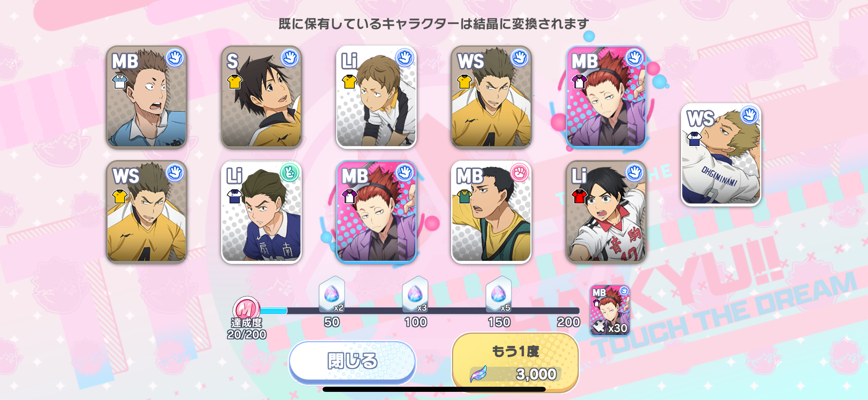Open the top-row highlighted red-haired MB card
Screen dimensions: 868x400
606,97
